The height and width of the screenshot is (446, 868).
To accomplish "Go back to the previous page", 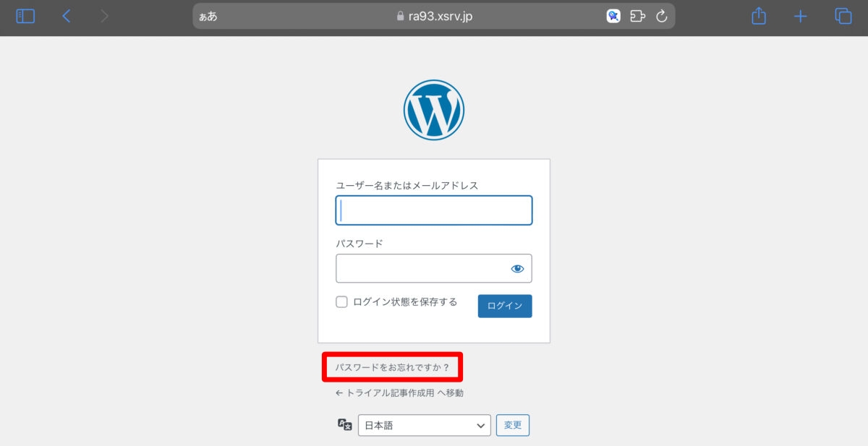I will click(66, 16).
